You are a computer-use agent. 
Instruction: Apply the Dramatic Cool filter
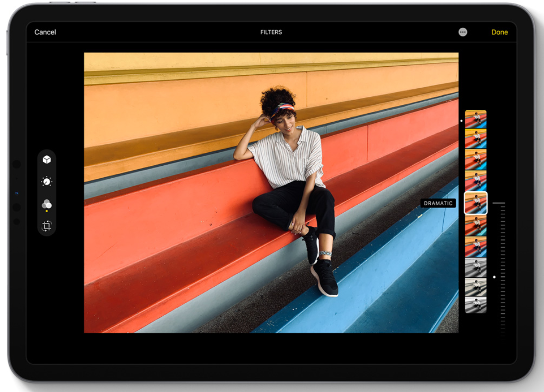click(476, 244)
